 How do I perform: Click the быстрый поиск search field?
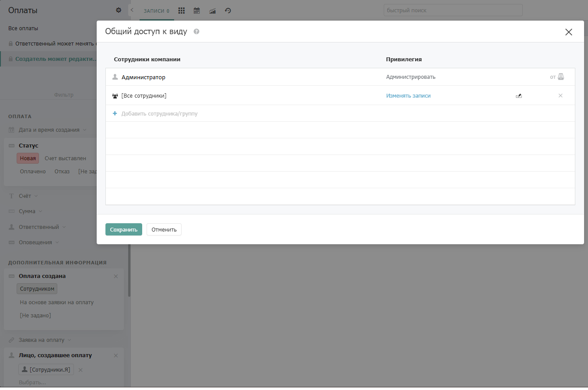click(x=453, y=10)
